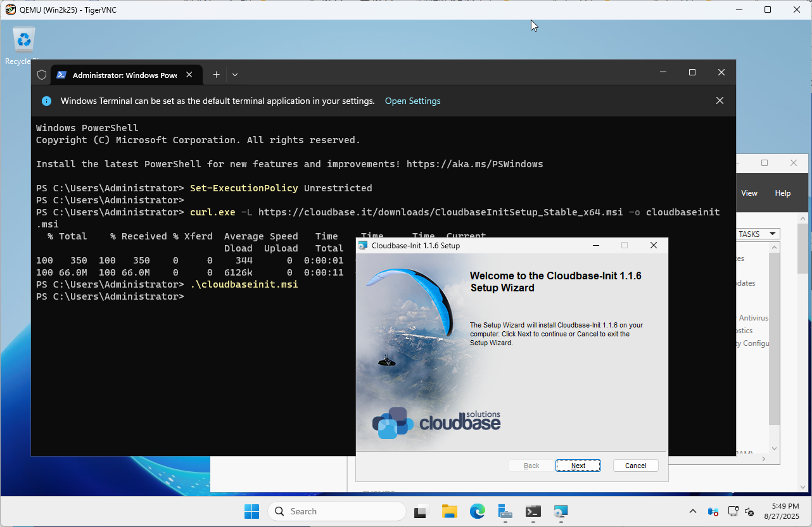The height and width of the screenshot is (527, 812).
Task: Click Next in the Cloudbase-Init Setup wizard
Action: click(x=578, y=465)
